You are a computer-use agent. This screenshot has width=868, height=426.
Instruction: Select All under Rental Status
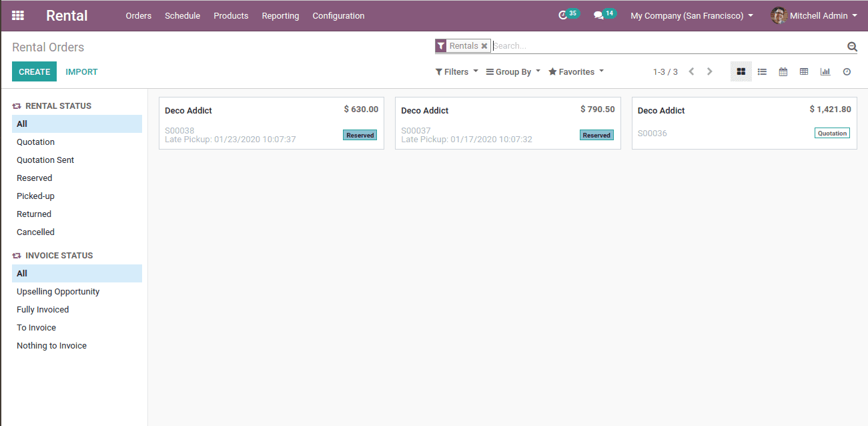77,124
